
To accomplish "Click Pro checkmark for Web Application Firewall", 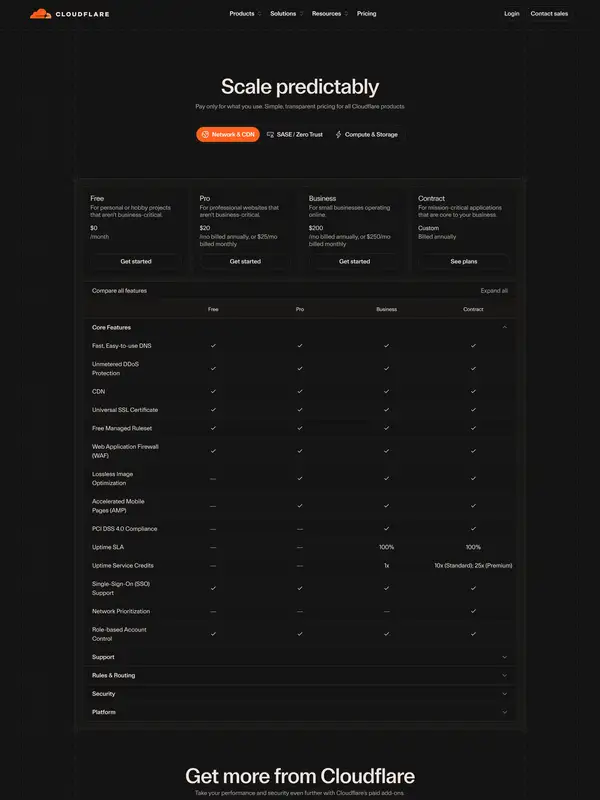I will point(300,451).
